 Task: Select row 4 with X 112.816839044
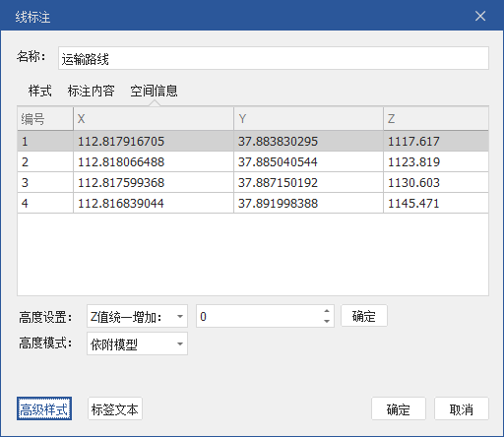(x=253, y=203)
